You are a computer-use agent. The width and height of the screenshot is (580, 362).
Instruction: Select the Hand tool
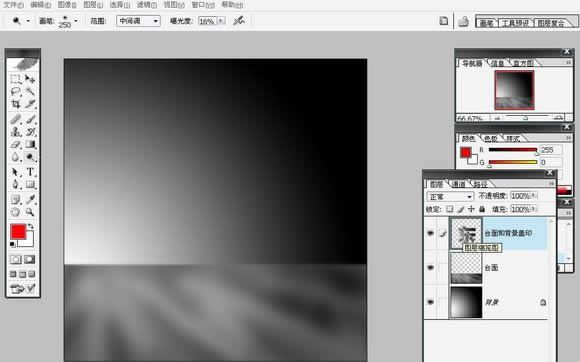point(15,212)
